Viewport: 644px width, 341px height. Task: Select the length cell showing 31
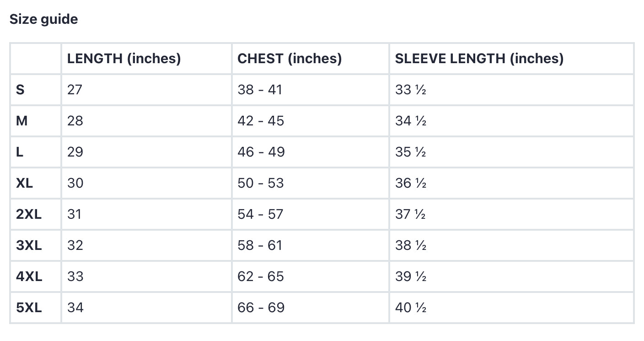point(74,214)
